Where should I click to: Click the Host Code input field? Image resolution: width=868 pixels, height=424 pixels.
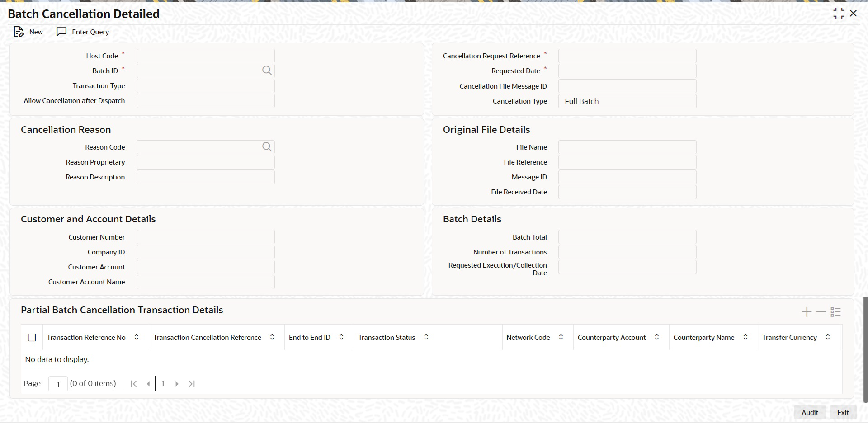(x=206, y=56)
